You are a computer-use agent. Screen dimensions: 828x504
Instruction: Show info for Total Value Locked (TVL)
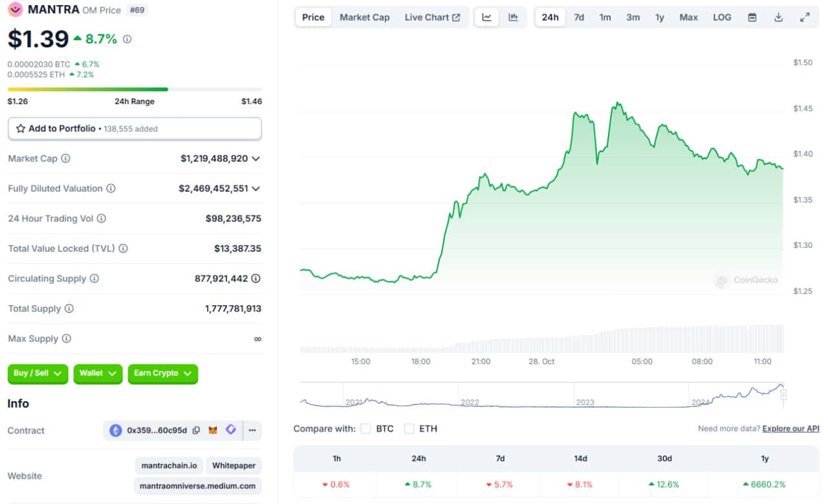(123, 248)
